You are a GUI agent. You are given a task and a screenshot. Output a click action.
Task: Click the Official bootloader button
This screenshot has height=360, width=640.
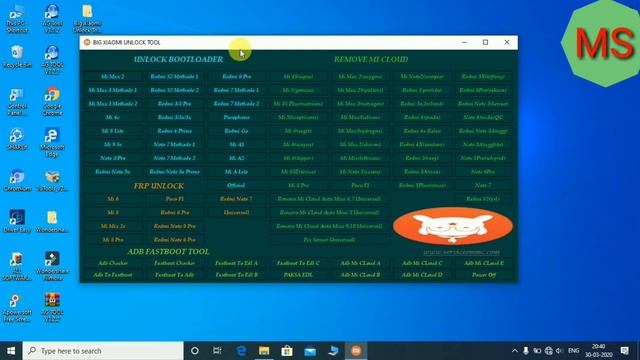[236, 185]
